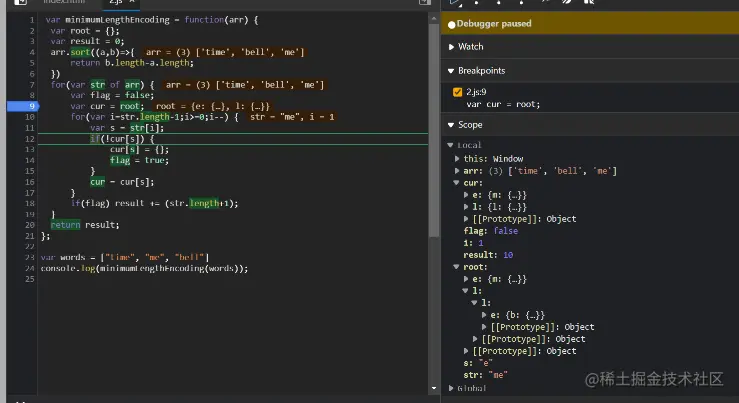739x403 pixels.
Task: Select the 'flag: false' scope value
Action: tap(491, 231)
